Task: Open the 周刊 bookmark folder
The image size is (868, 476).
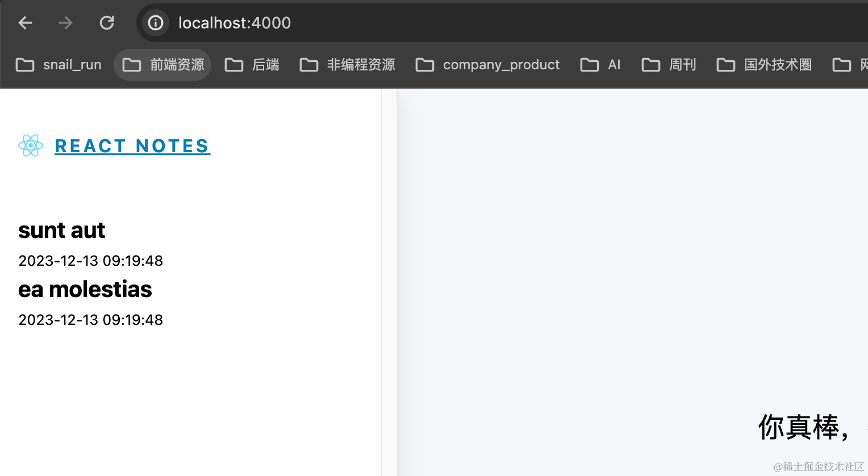Action: tap(669, 65)
